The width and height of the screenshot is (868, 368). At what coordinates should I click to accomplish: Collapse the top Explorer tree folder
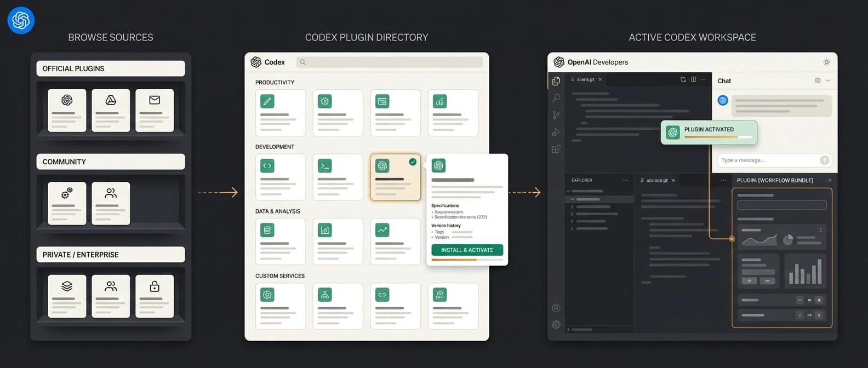568,191
